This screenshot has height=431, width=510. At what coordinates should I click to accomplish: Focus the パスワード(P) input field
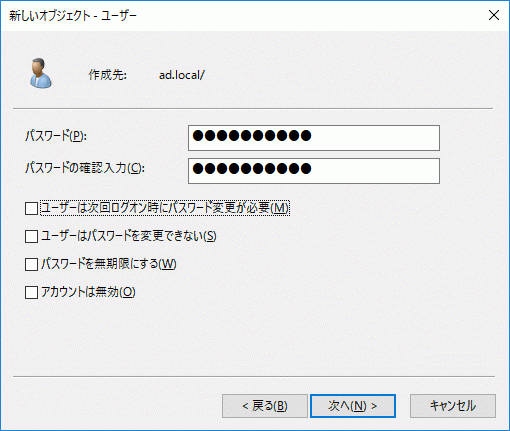[314, 138]
